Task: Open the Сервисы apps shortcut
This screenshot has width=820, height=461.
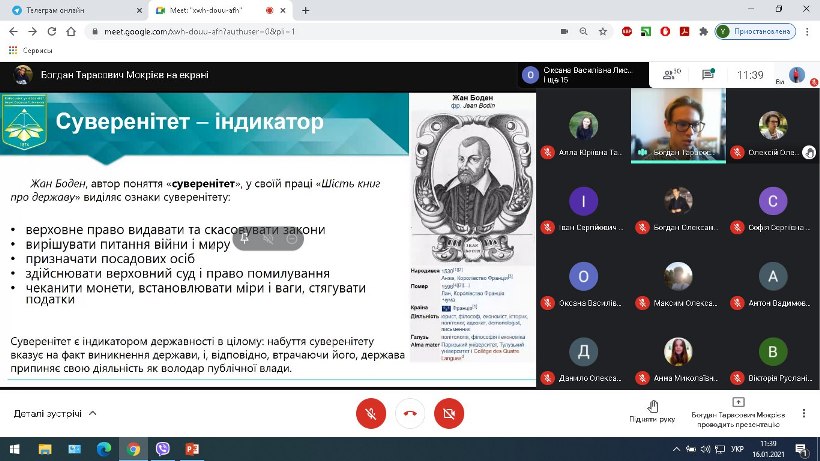Action: (x=30, y=50)
